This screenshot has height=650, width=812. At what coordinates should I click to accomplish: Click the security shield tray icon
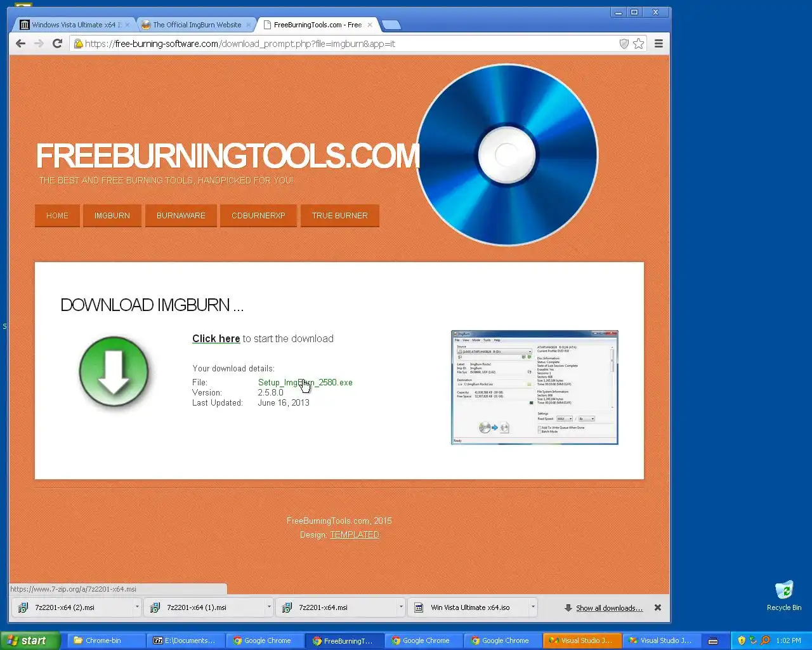click(741, 640)
